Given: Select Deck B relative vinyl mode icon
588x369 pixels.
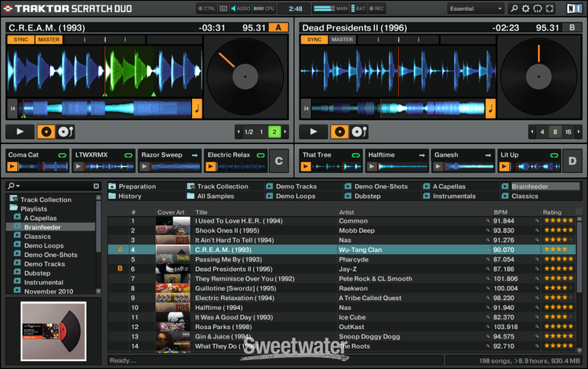Looking at the screenshot, I should (x=359, y=132).
